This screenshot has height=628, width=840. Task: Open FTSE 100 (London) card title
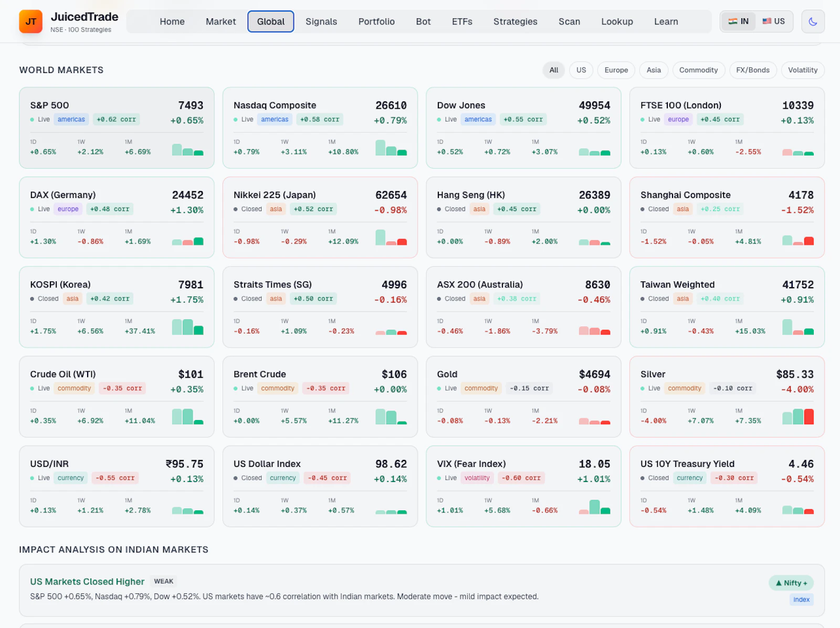(680, 105)
